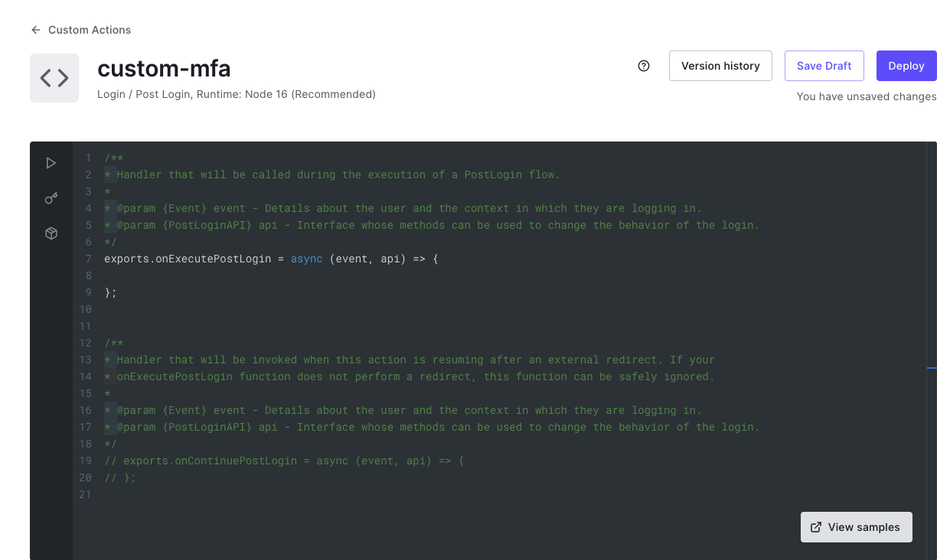Deploy the custom-mfa action
The image size is (950, 560).
pos(906,66)
